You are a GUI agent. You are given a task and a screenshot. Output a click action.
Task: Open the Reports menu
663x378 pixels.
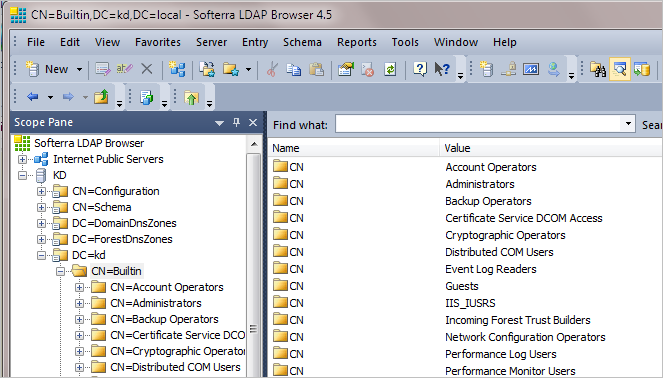(356, 42)
